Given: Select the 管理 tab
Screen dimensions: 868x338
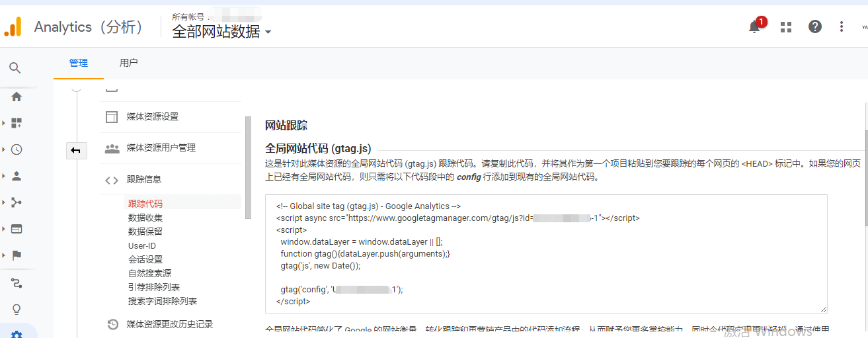Looking at the screenshot, I should (x=78, y=63).
